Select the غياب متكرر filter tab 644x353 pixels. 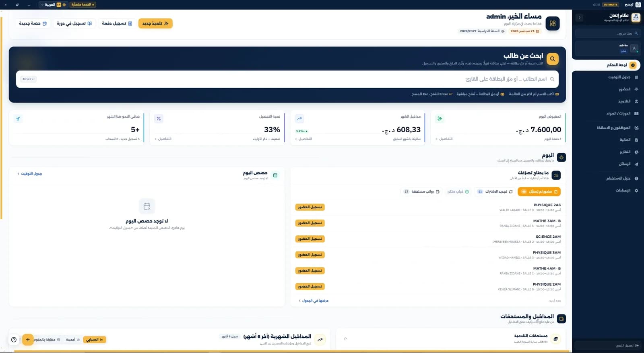458,192
